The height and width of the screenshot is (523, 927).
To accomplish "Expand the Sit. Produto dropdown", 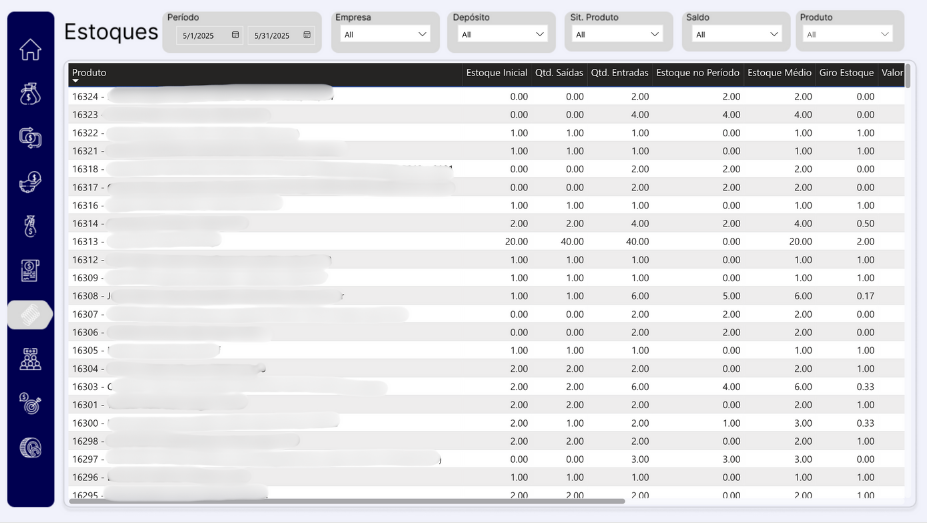I will coord(618,34).
